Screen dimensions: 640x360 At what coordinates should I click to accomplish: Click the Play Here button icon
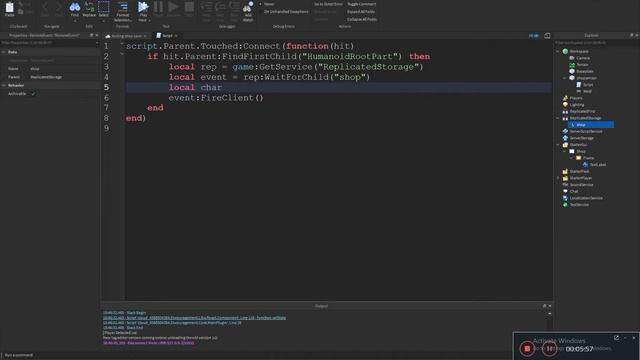(142, 7)
